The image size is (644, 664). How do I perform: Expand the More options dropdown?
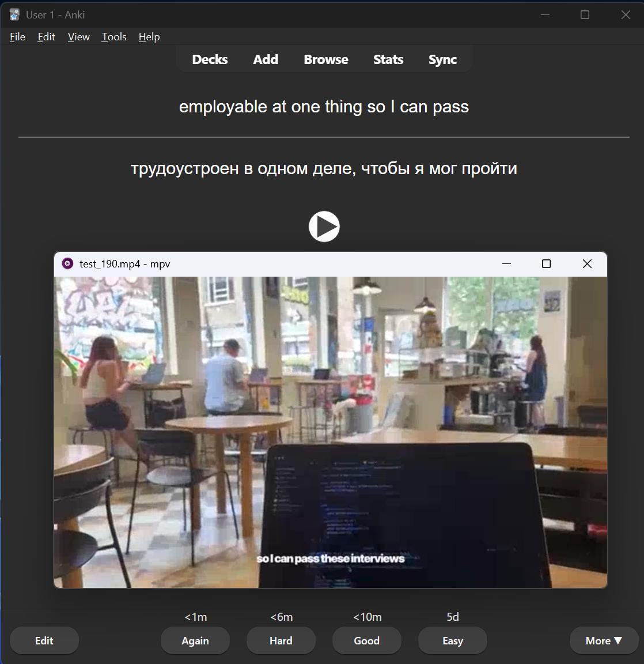point(604,640)
